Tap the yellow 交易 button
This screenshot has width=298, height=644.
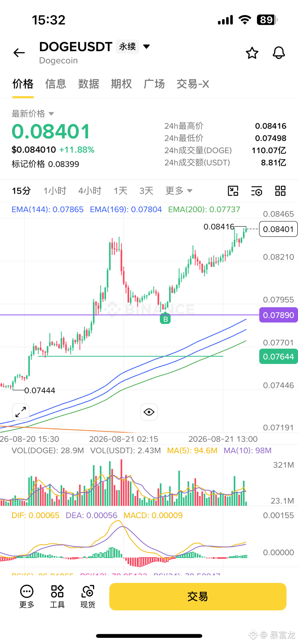click(x=198, y=597)
